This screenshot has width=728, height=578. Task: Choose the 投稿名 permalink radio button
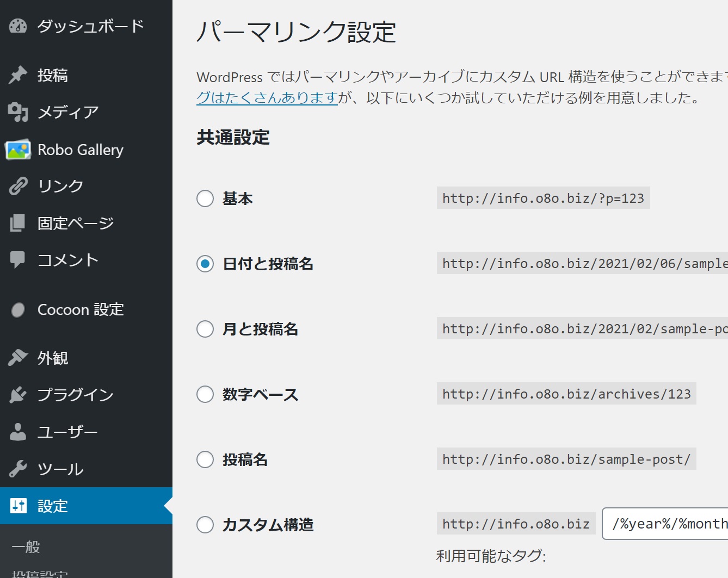click(x=205, y=459)
